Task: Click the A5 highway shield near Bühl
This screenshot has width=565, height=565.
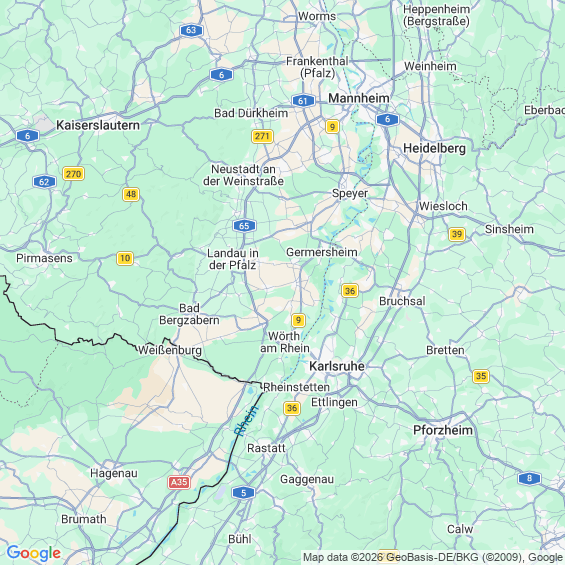Action: tap(243, 493)
